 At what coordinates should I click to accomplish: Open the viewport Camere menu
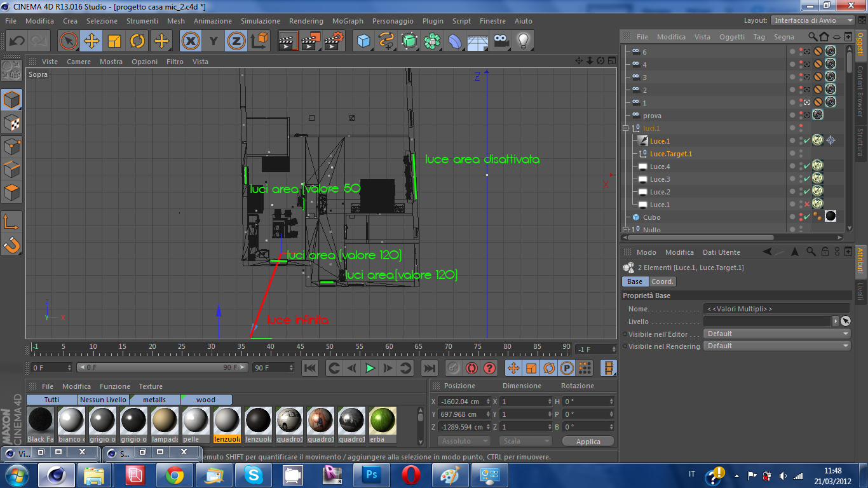pyautogui.click(x=79, y=62)
